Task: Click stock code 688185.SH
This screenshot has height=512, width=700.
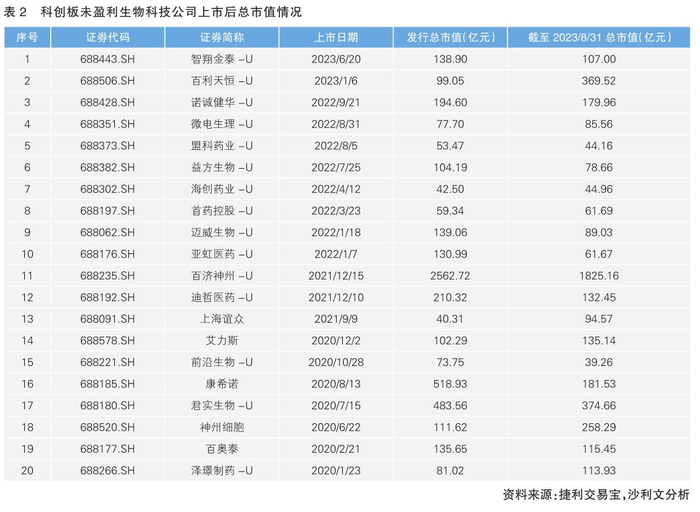Action: [108, 384]
